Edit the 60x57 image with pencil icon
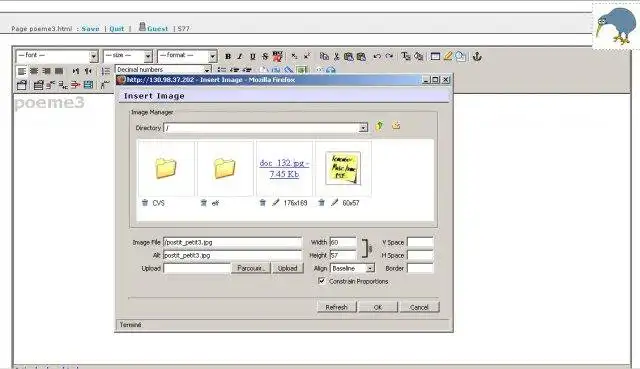 pos(334,202)
